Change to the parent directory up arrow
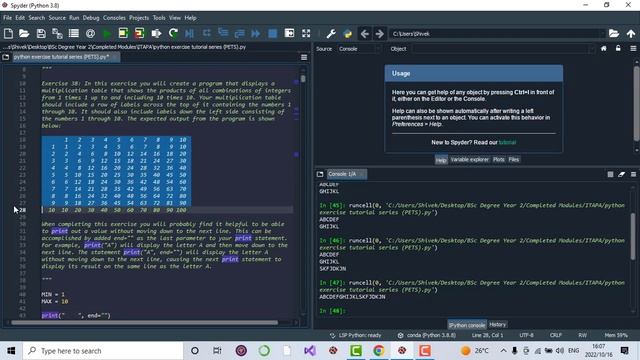The height and width of the screenshot is (360, 640). click(x=631, y=33)
